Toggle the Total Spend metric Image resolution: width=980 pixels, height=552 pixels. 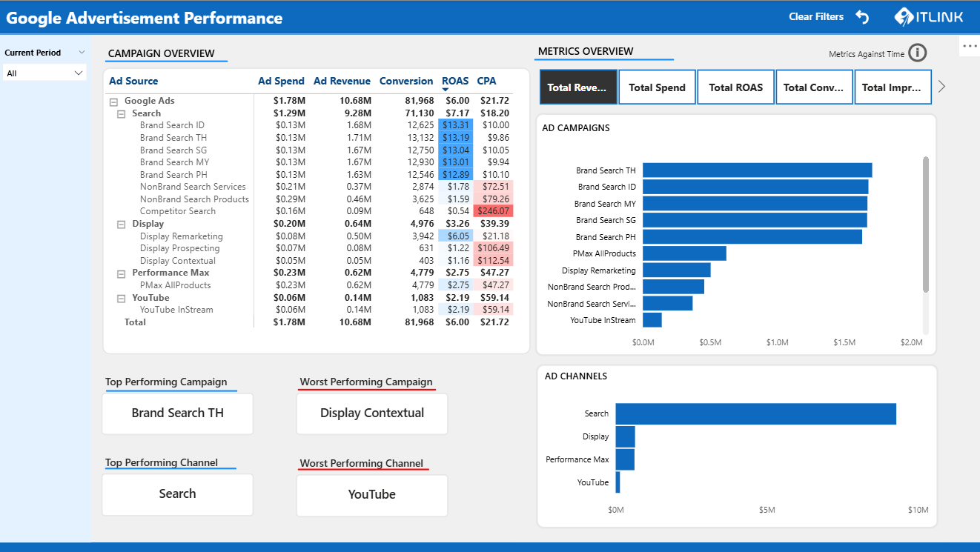(x=657, y=87)
